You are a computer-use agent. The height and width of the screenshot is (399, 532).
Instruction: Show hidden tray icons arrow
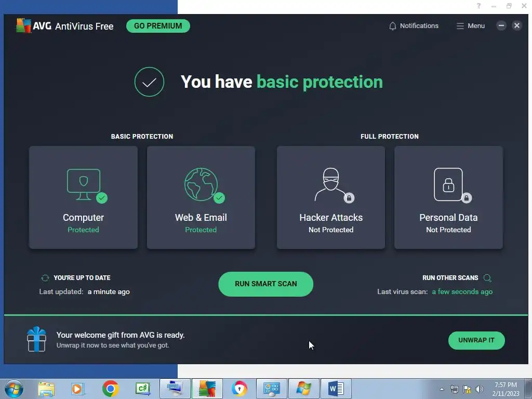(442, 389)
